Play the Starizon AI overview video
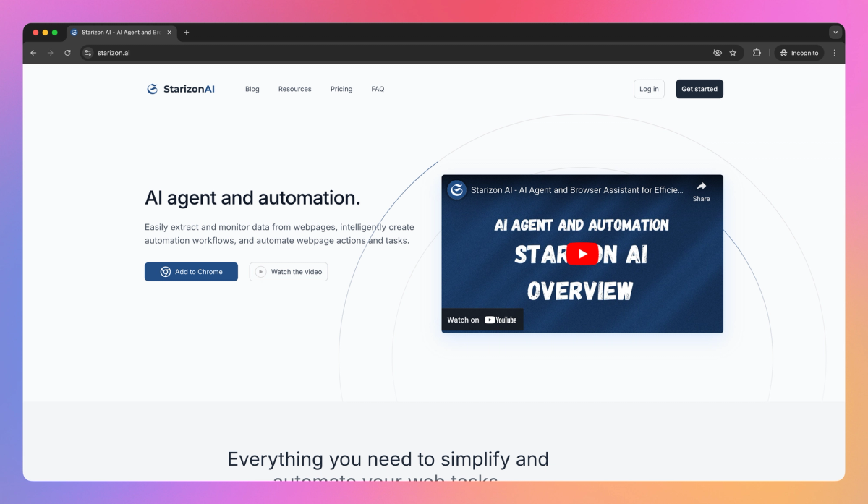This screenshot has width=868, height=504. pos(582,253)
